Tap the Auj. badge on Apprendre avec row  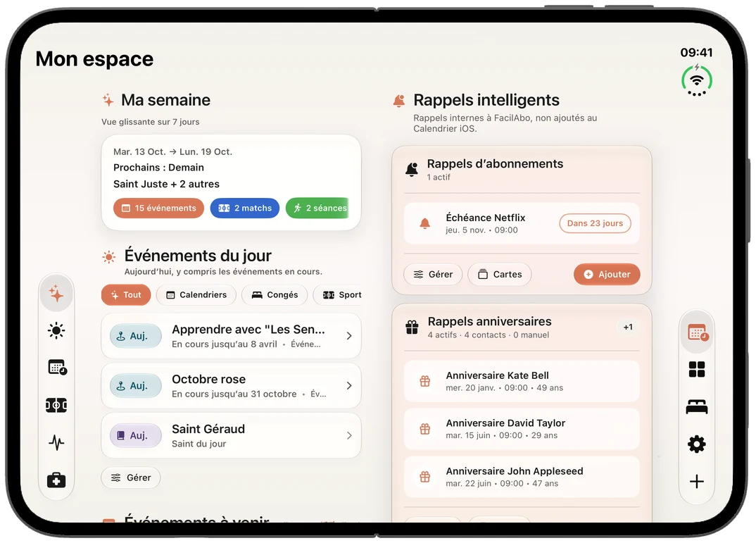tap(135, 336)
